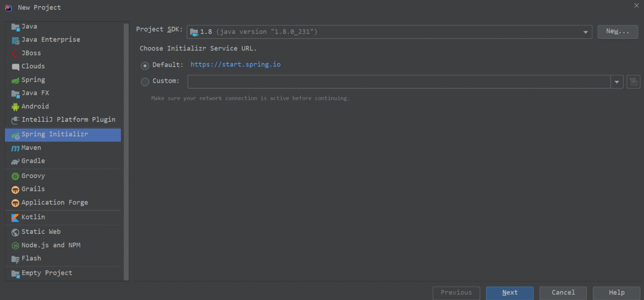Choose Kotlin in project type list

click(x=63, y=217)
